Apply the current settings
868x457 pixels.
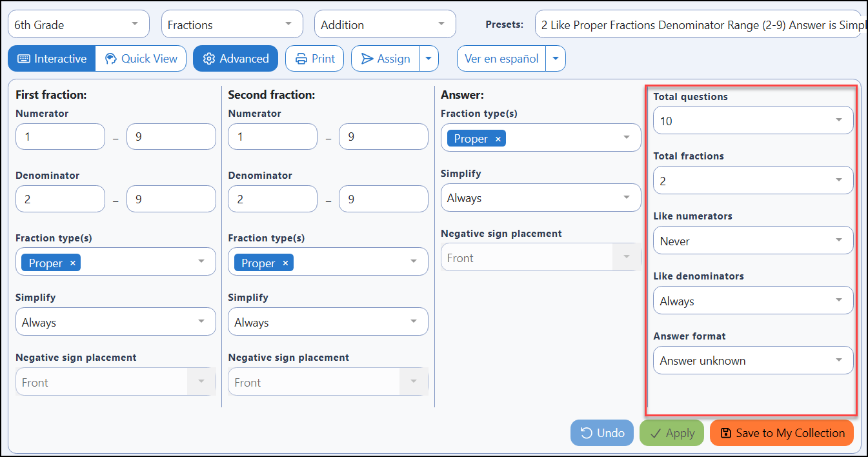tap(672, 433)
